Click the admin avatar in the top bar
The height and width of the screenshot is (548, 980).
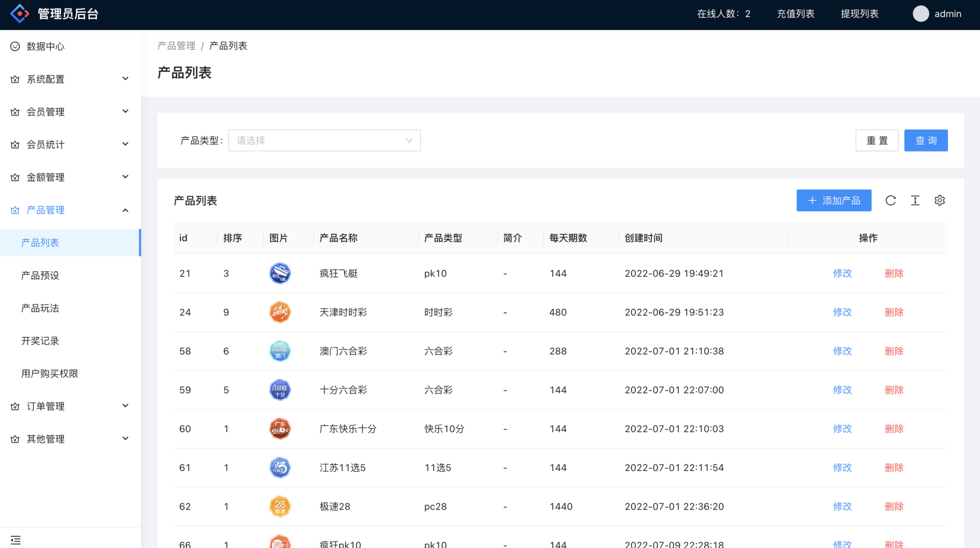click(921, 13)
